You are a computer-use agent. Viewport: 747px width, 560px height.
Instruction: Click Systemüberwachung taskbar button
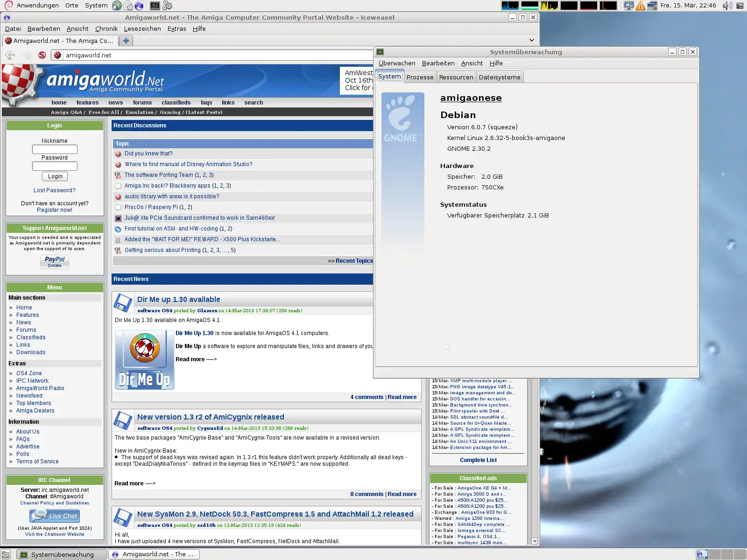pos(62,554)
